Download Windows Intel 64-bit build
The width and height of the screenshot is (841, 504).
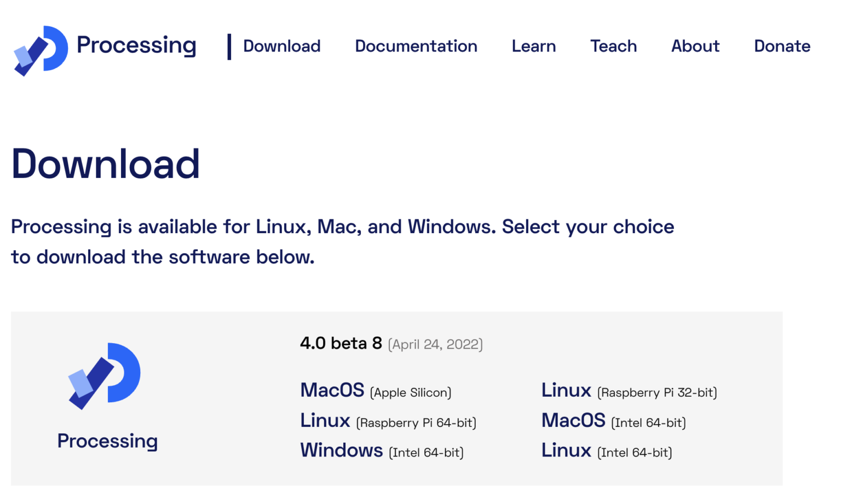341,451
